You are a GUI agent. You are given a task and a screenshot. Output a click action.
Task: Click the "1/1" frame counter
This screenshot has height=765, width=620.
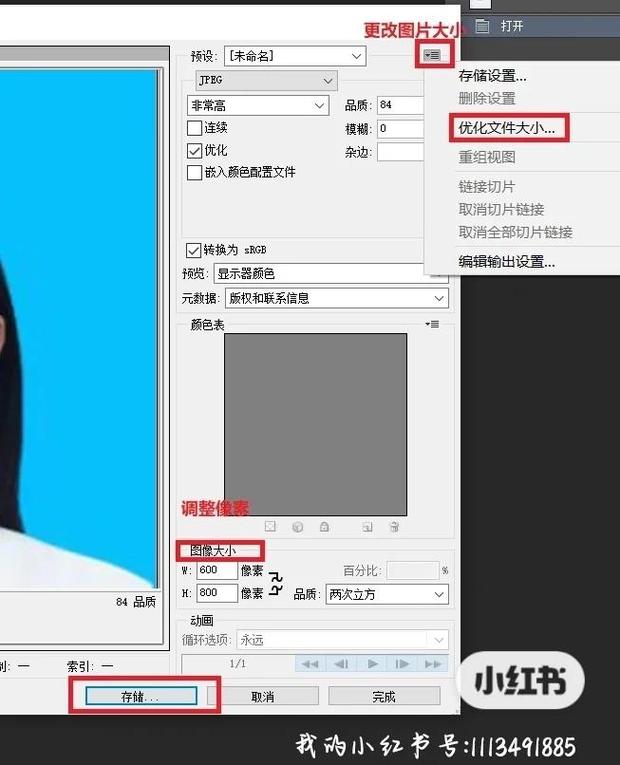point(238,664)
